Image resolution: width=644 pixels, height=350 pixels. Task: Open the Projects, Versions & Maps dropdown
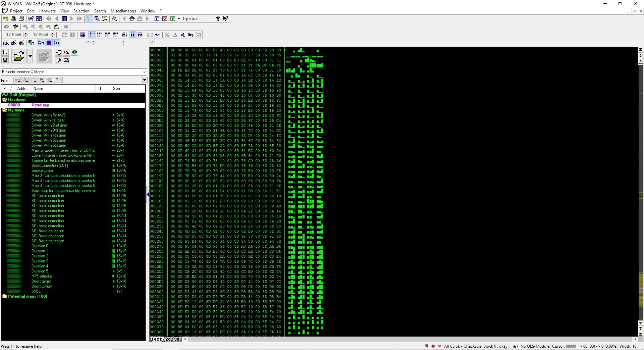coord(144,72)
